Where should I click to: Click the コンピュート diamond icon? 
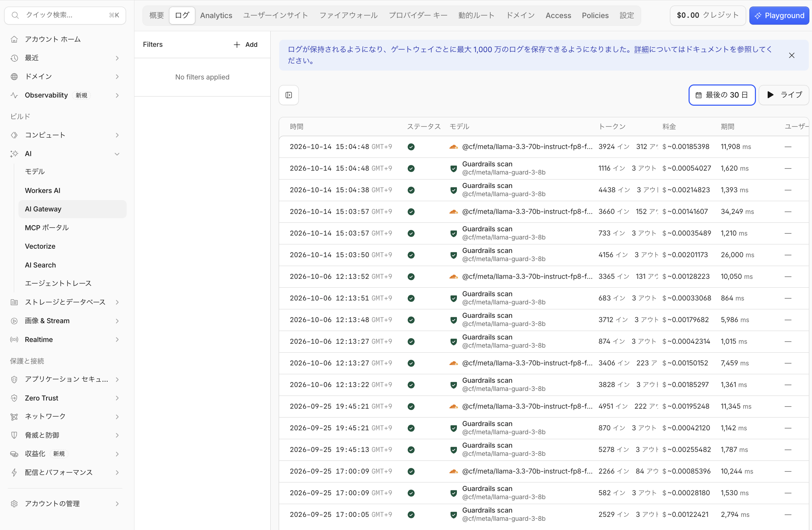point(14,135)
